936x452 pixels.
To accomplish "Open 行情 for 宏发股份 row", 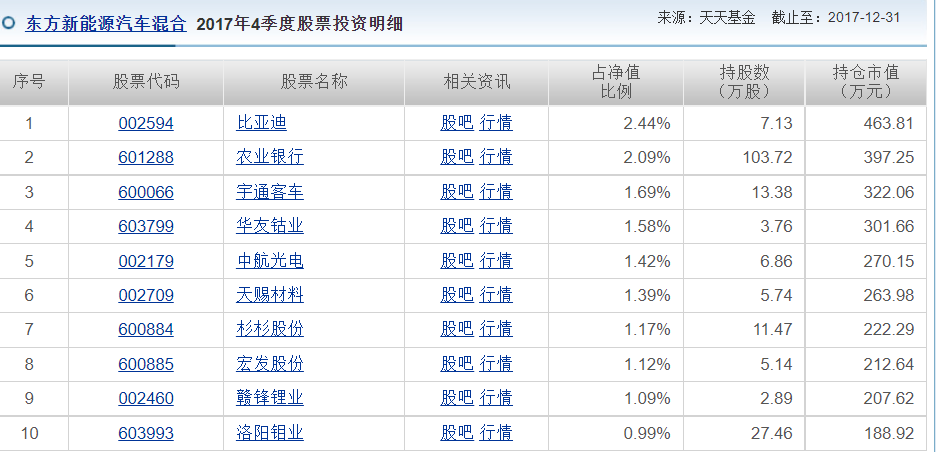I will click(x=496, y=363).
